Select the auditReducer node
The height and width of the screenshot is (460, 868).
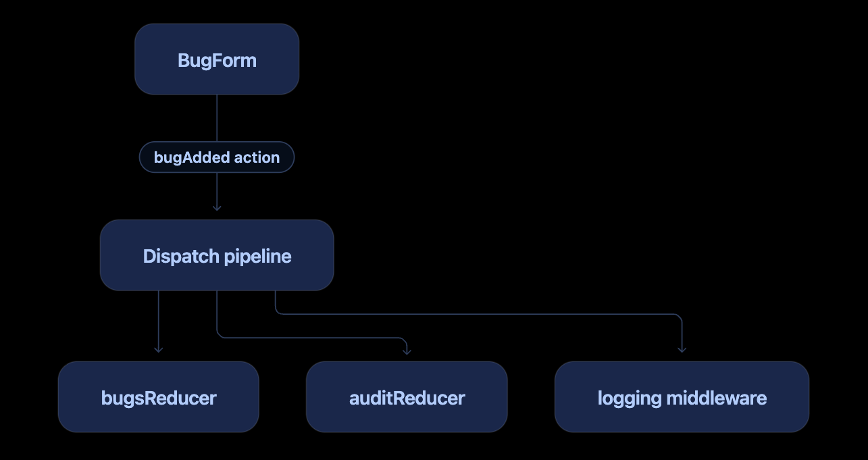pyautogui.click(x=407, y=397)
